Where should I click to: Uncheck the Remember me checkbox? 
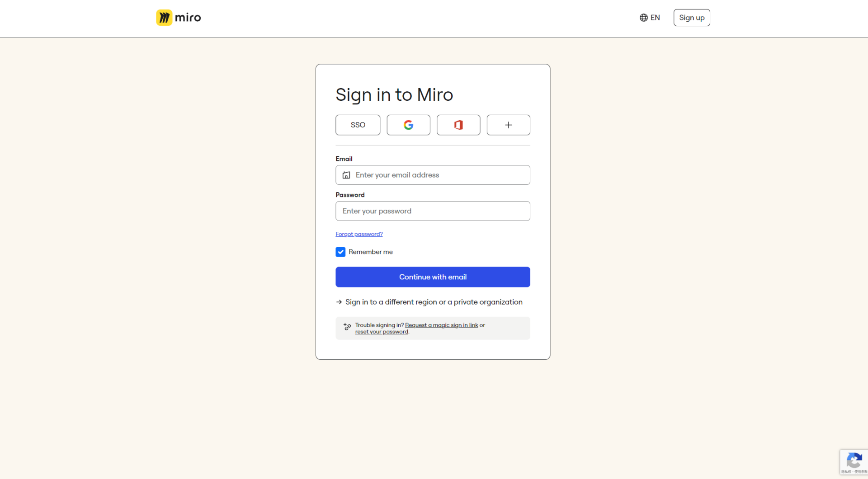(x=340, y=252)
